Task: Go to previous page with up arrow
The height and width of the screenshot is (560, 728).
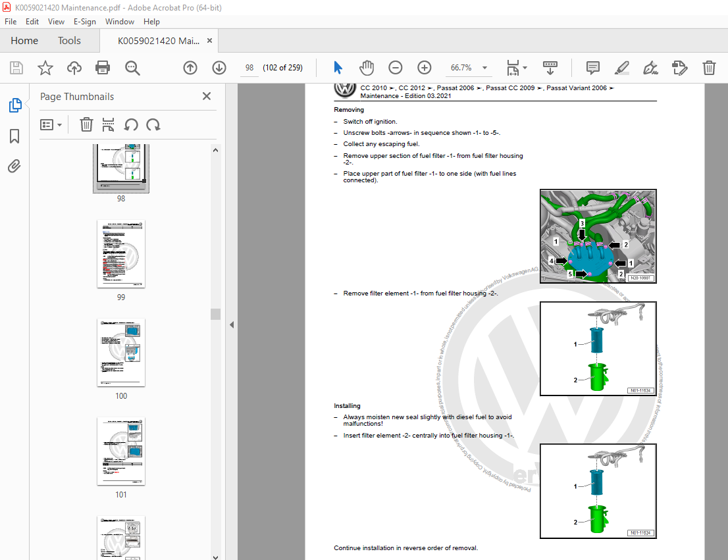Action: (x=190, y=68)
